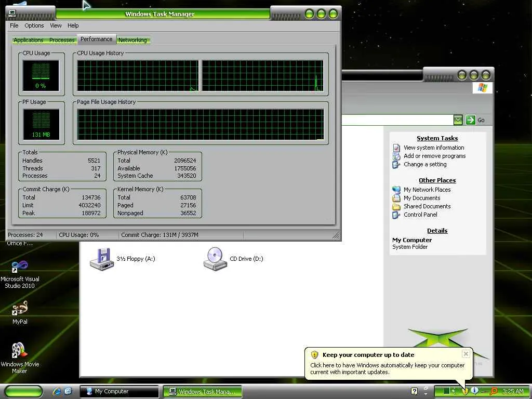
Task: Click the first CPU Usage History graph
Action: pos(138,76)
